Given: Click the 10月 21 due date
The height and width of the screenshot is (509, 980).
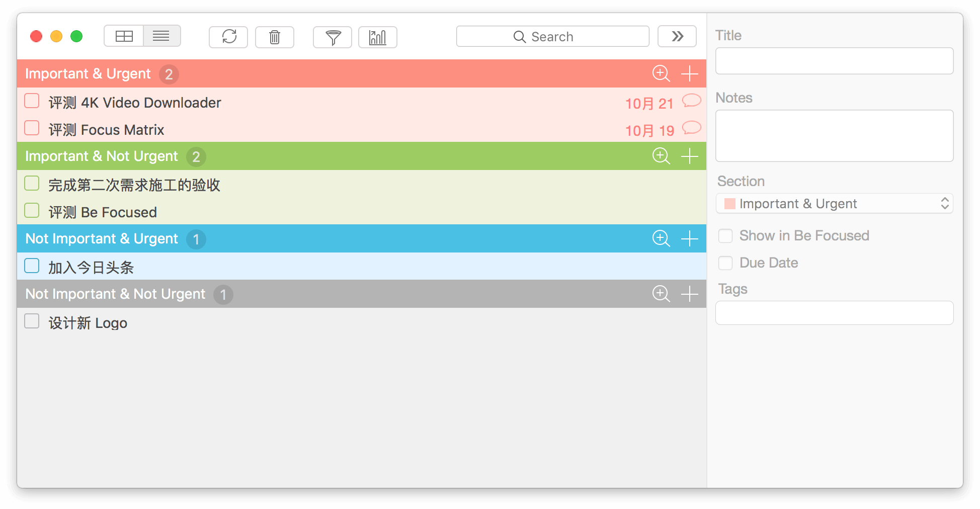Looking at the screenshot, I should (649, 104).
